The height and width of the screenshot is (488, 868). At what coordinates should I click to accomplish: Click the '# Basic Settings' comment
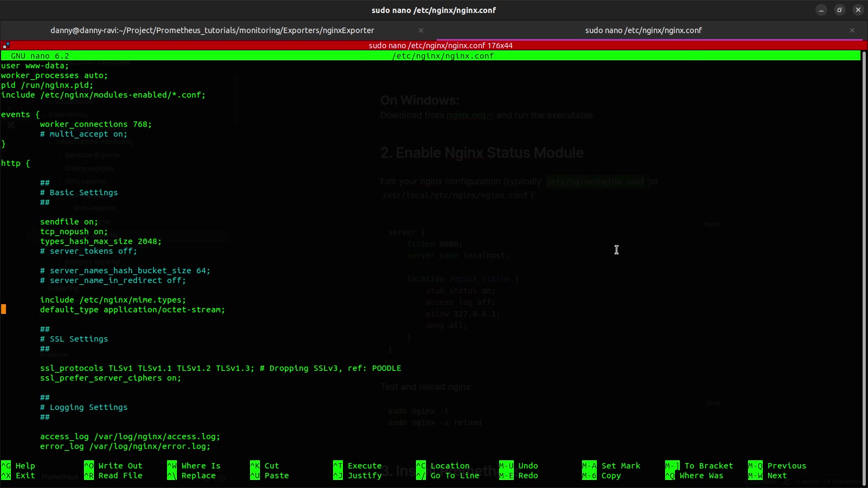click(79, 192)
